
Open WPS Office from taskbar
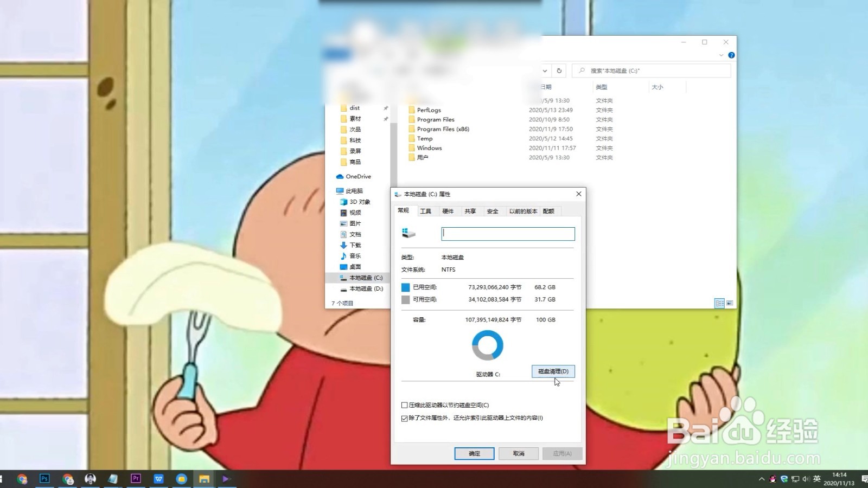click(x=158, y=479)
